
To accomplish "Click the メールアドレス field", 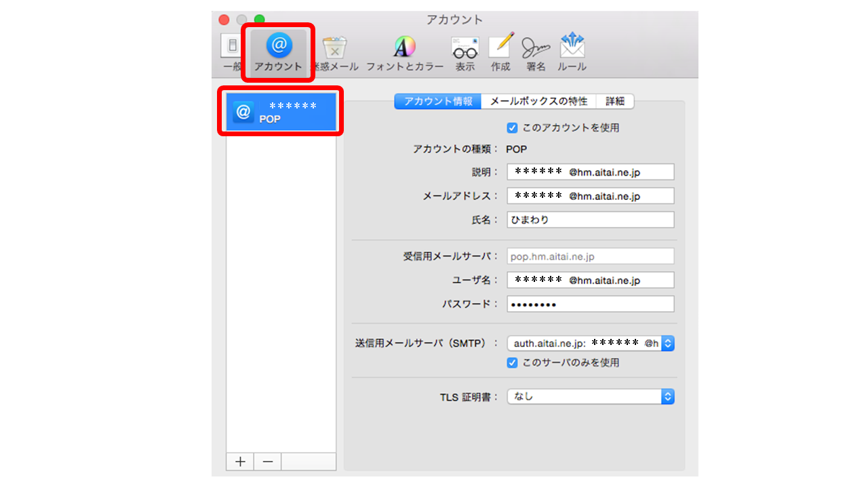I will click(x=591, y=196).
